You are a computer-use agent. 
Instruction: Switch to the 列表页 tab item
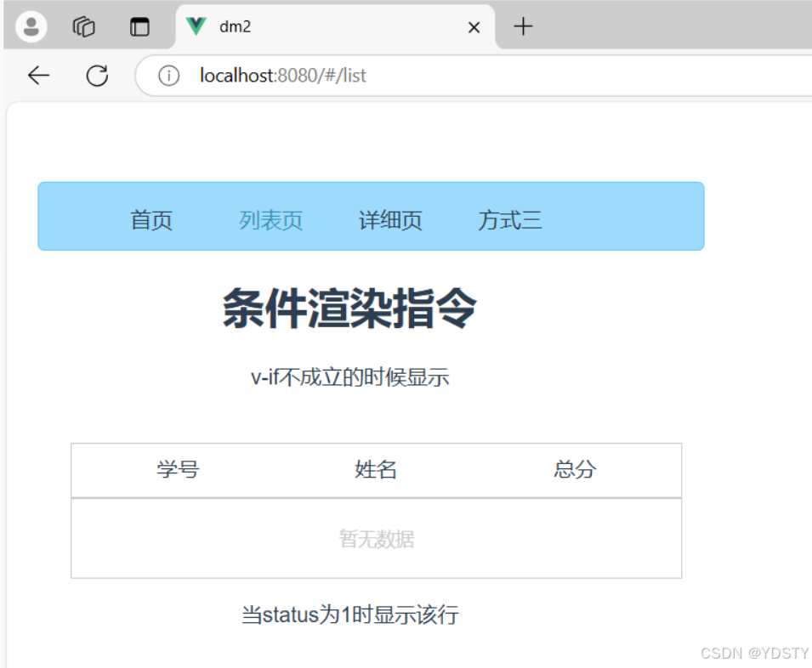click(x=270, y=219)
